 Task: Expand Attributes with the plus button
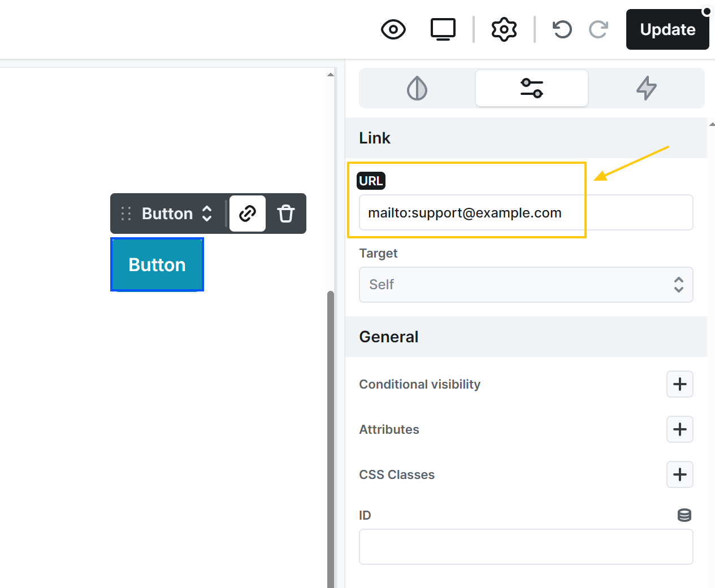click(679, 429)
